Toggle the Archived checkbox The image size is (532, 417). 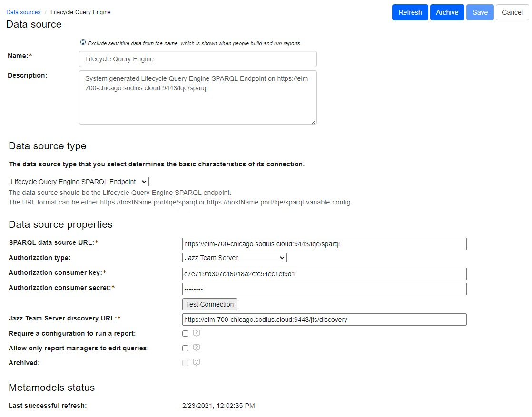(x=186, y=363)
